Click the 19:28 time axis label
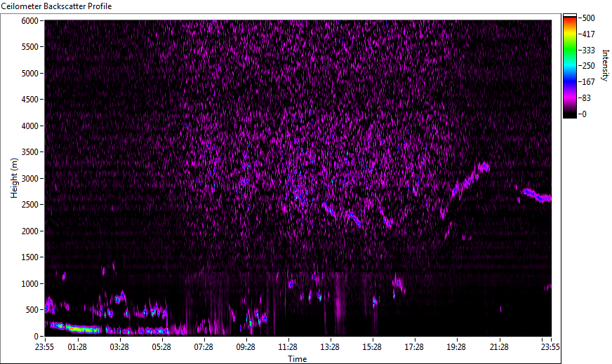Image resolution: width=612 pixels, height=364 pixels. (x=456, y=347)
